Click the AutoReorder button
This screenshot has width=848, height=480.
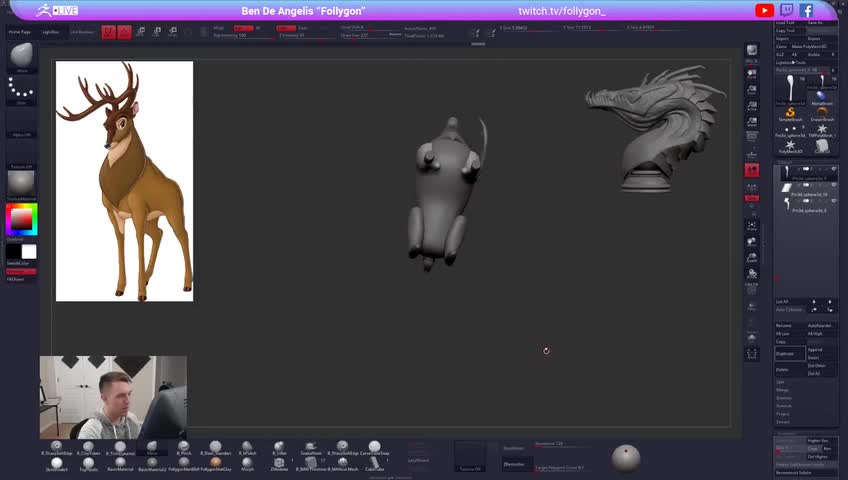coord(822,325)
